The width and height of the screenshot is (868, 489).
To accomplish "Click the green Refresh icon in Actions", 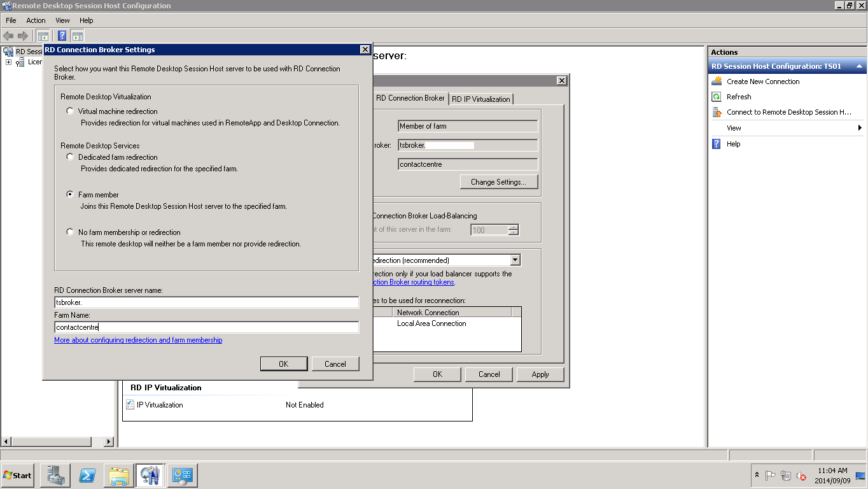I will click(717, 97).
